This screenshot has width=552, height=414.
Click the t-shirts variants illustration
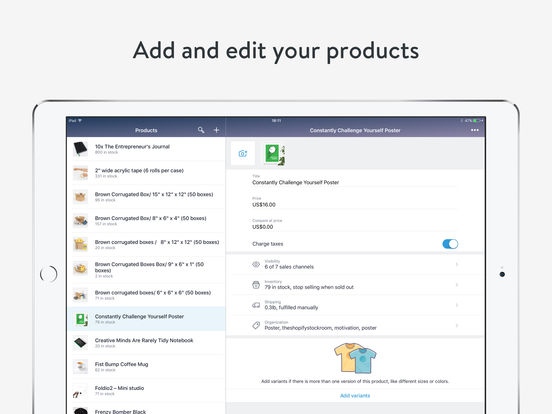(355, 358)
